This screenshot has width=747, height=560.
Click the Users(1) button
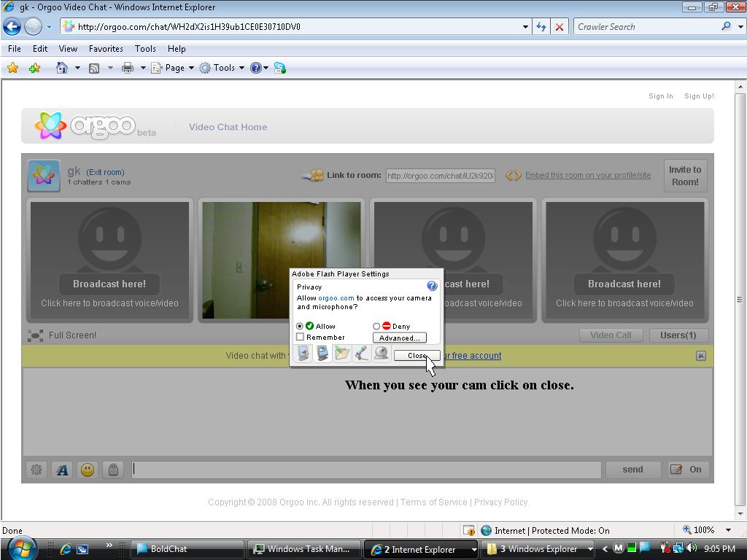(x=678, y=335)
